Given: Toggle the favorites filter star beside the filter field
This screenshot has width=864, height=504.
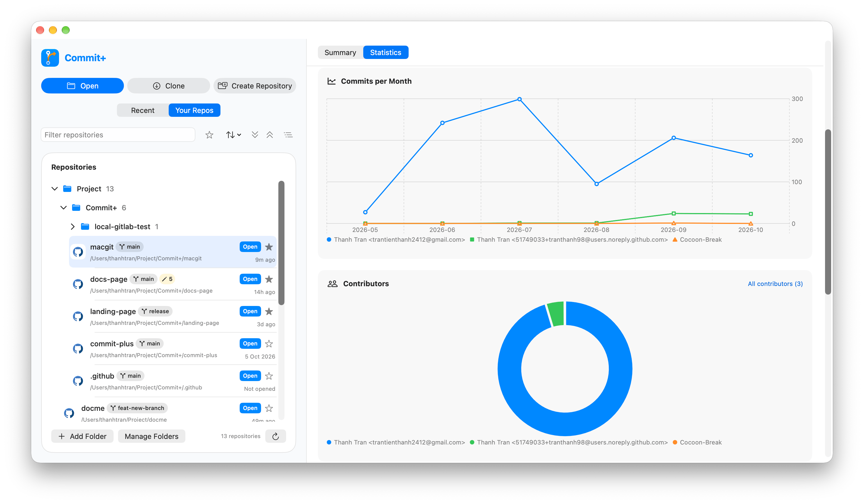Looking at the screenshot, I should coord(209,135).
